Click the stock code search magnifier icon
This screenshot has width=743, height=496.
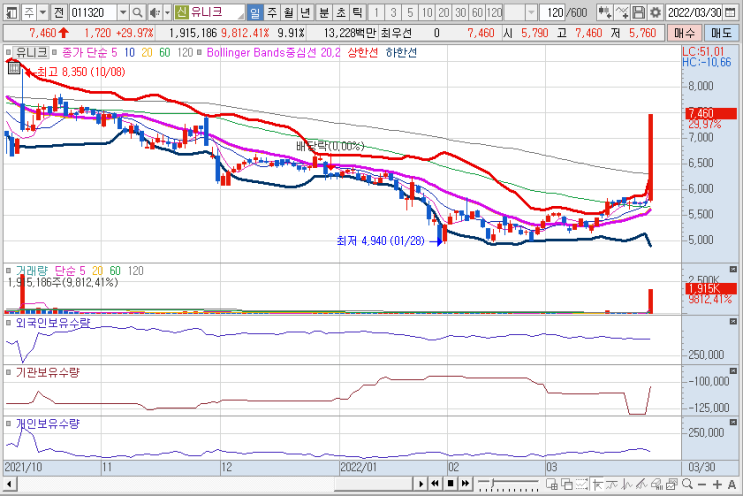(137, 12)
